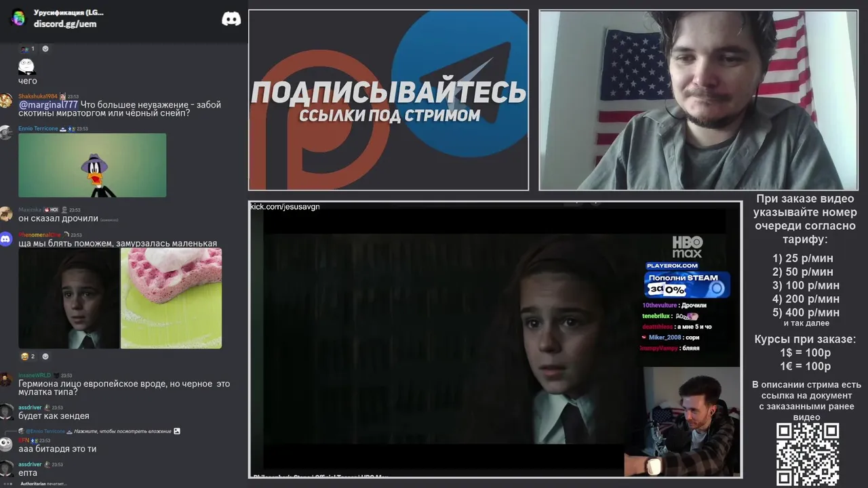Viewport: 868px width, 488px height.
Task: Click the Подписывайтесь subscribe banner
Action: [x=389, y=100]
